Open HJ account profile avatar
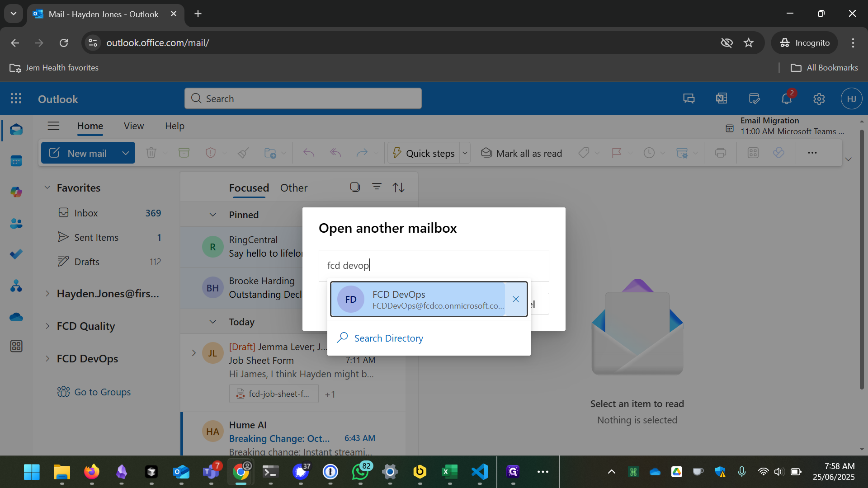868x488 pixels. [x=851, y=99]
